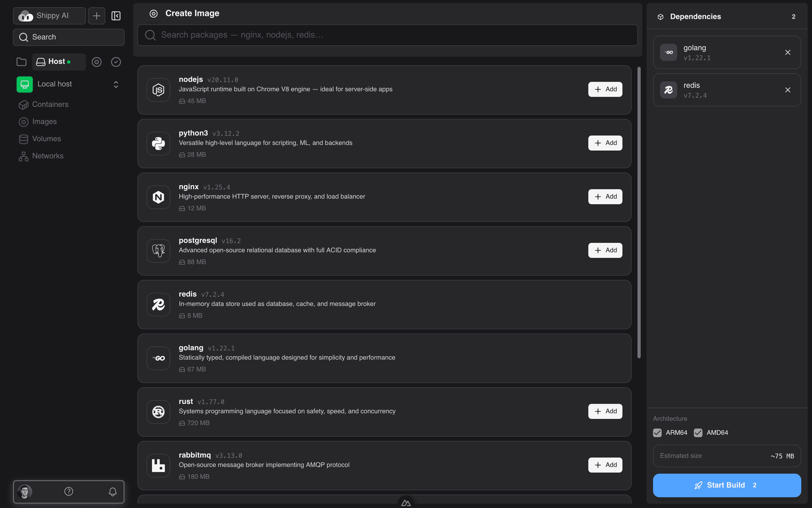Open the folder icon in sidebar tabs
The width and height of the screenshot is (812, 508).
point(21,62)
